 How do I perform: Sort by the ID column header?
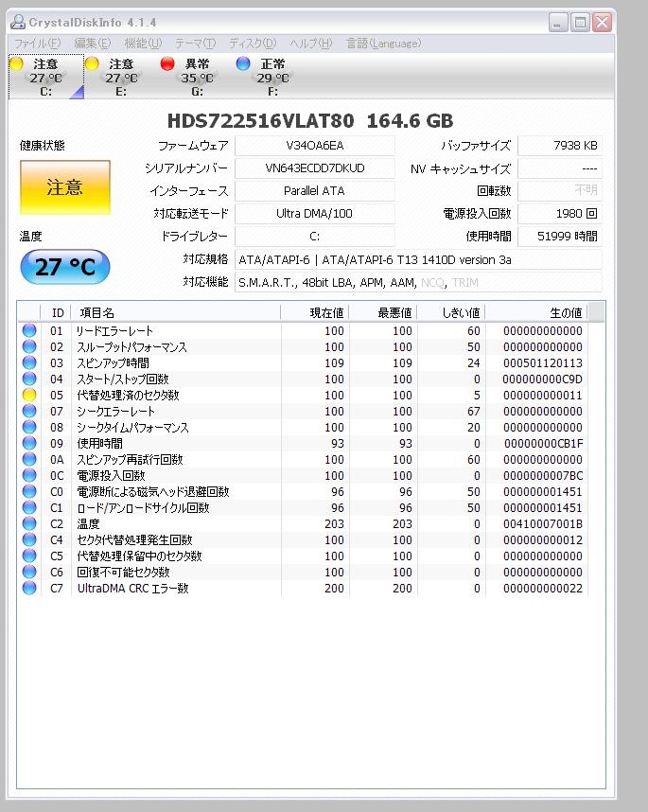pyautogui.click(x=56, y=313)
